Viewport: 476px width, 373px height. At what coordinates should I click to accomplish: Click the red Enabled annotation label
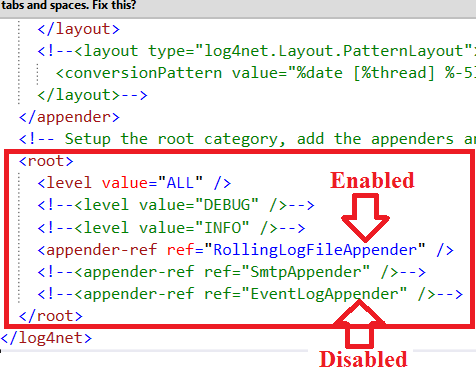coord(372,180)
